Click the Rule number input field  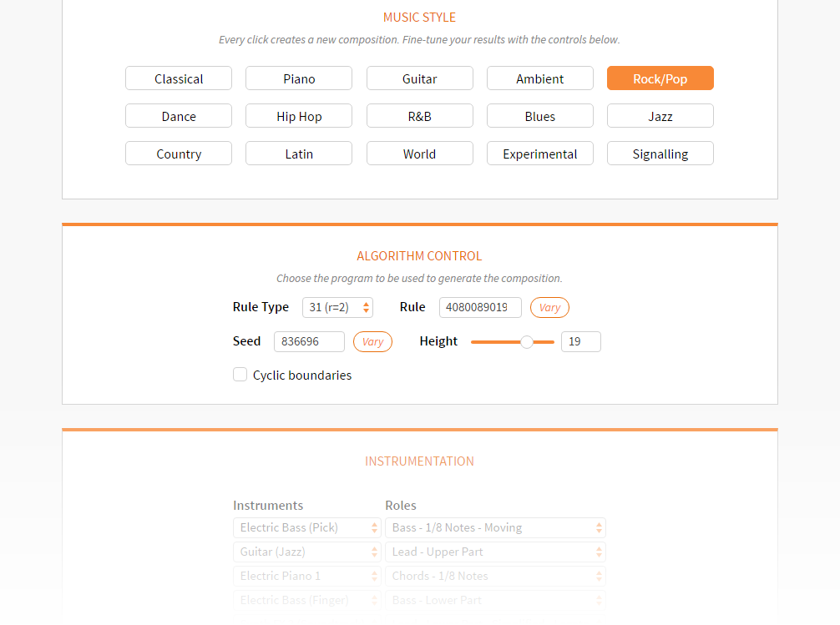click(480, 307)
